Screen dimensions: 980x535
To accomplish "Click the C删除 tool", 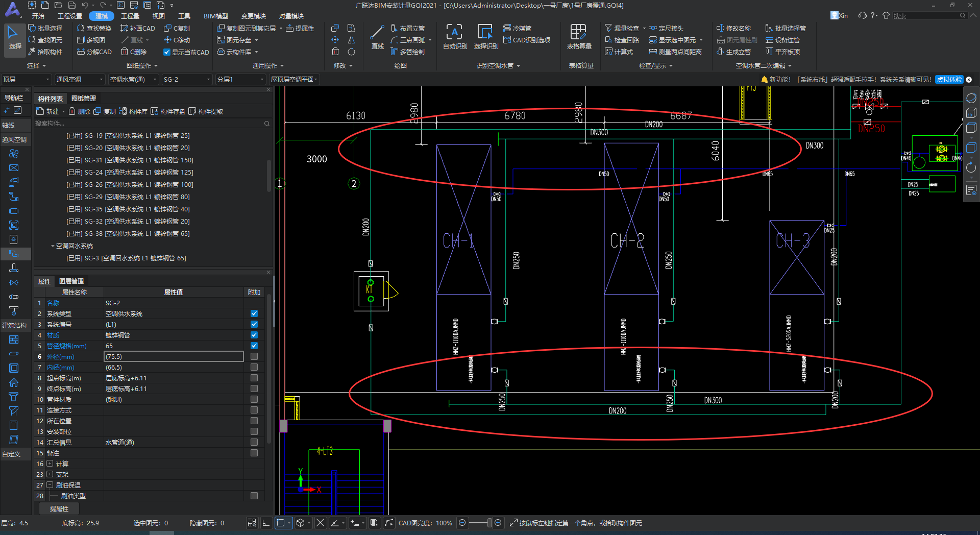I will point(134,52).
